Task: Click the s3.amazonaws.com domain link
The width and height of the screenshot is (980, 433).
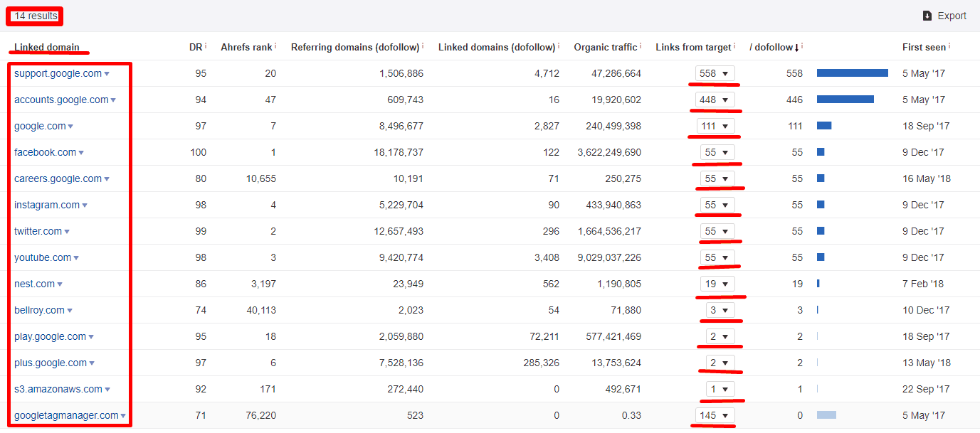Action: click(x=58, y=389)
